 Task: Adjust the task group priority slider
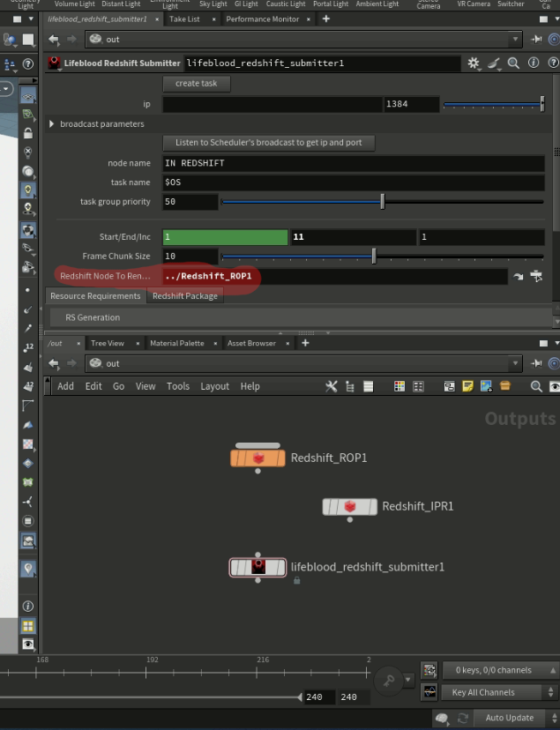[x=382, y=202]
